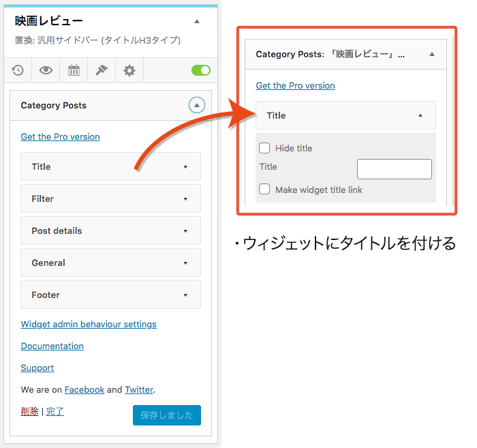Image resolution: width=477 pixels, height=448 pixels.
Task: Expand the Post details section
Action: click(110, 230)
